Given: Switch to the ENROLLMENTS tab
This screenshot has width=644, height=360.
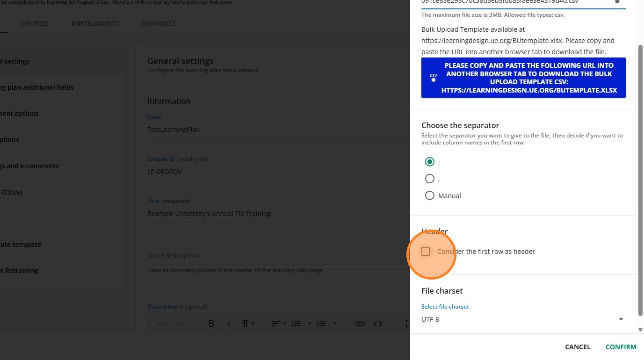Looking at the screenshot, I should [95, 23].
